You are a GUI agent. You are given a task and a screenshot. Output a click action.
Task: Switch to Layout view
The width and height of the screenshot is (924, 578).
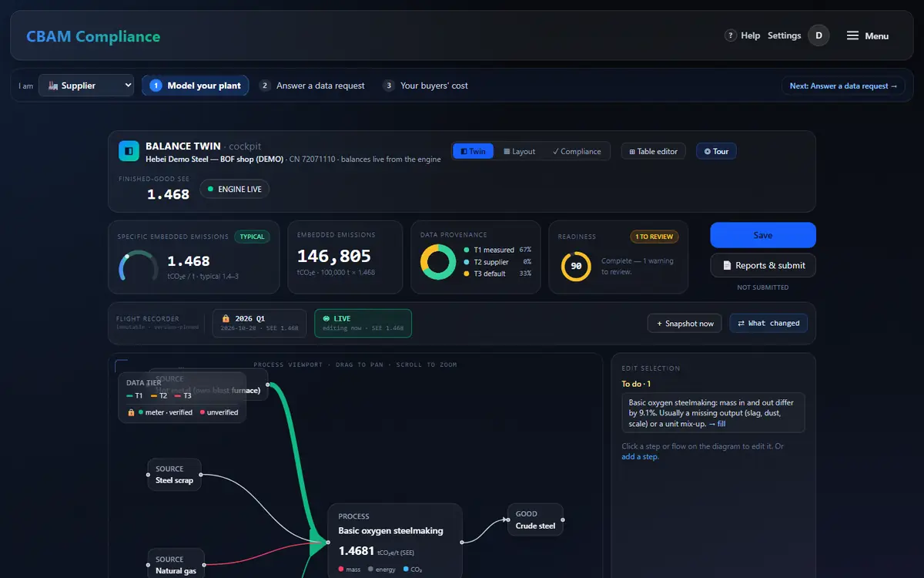[519, 151]
